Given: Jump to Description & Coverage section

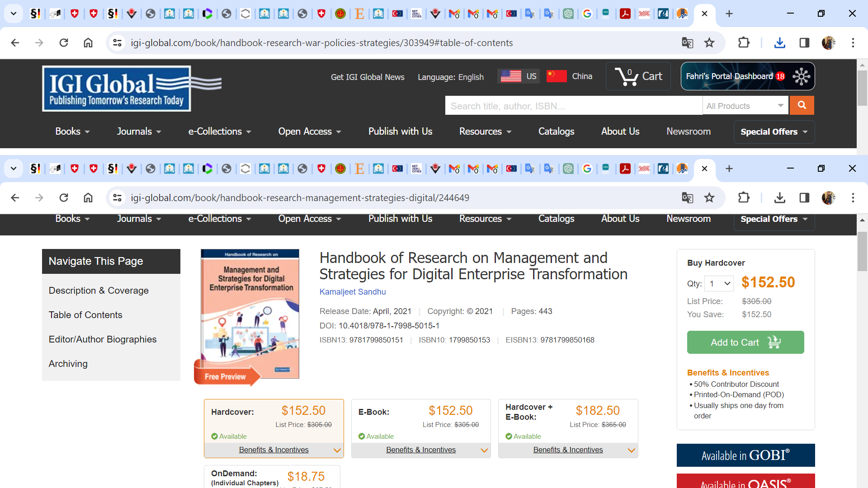Looking at the screenshot, I should (x=99, y=291).
